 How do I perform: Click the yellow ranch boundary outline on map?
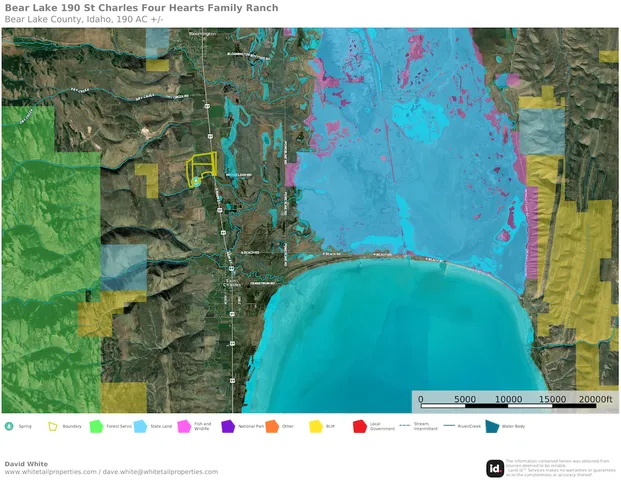[202, 168]
